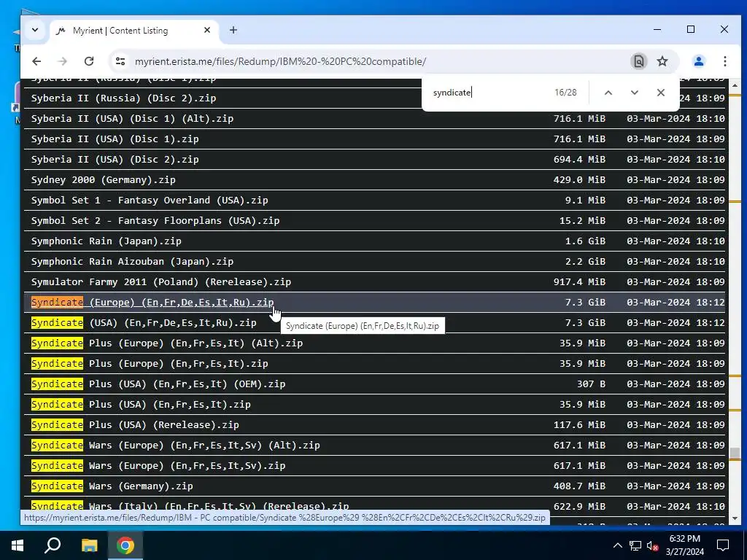This screenshot has height=560, width=747.
Task: Open Syberia II (USA) (Disc 1).zip
Action: point(115,139)
